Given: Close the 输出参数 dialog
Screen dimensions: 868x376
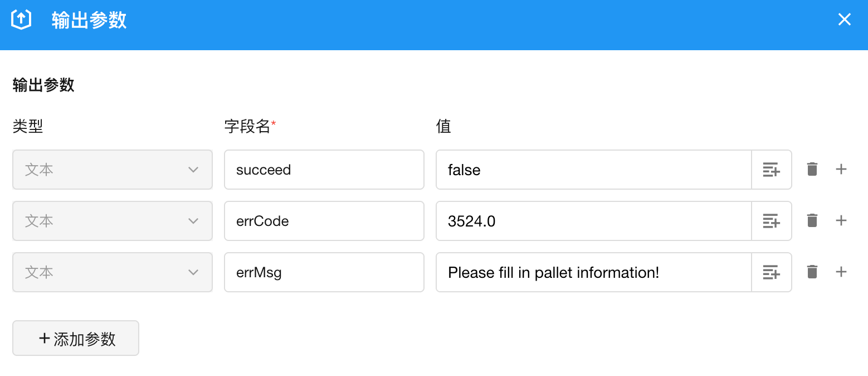Looking at the screenshot, I should point(845,20).
